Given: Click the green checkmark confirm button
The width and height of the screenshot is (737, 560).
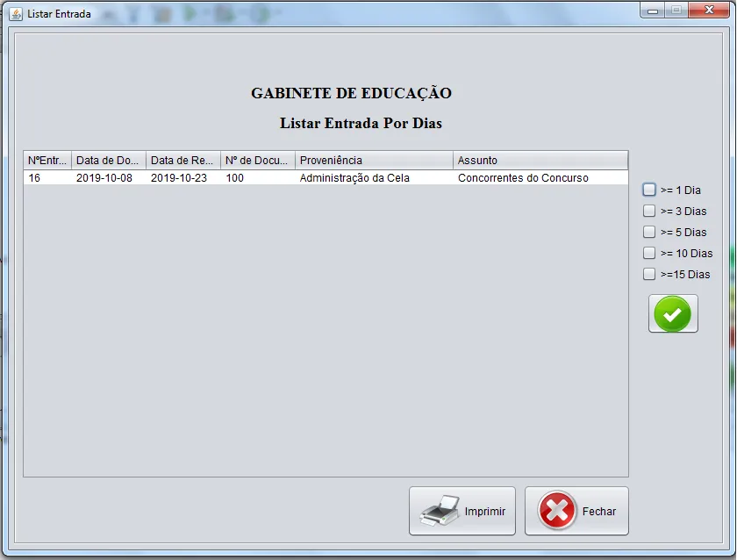Looking at the screenshot, I should point(673,313).
